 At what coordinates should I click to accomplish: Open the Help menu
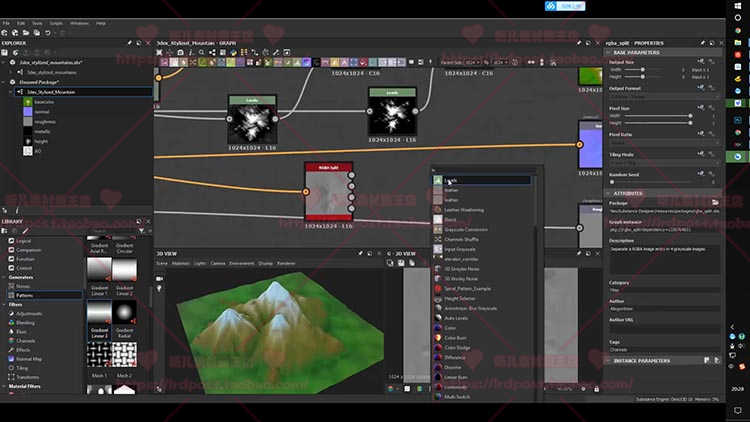click(x=100, y=23)
